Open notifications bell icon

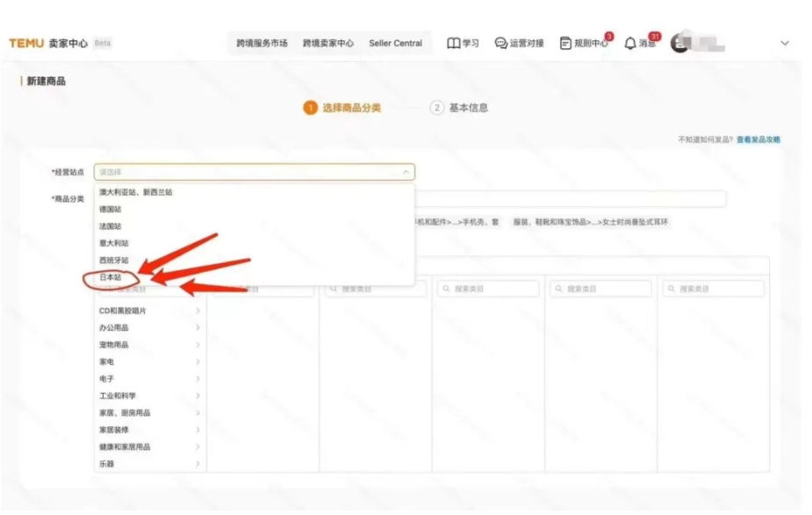tap(629, 44)
